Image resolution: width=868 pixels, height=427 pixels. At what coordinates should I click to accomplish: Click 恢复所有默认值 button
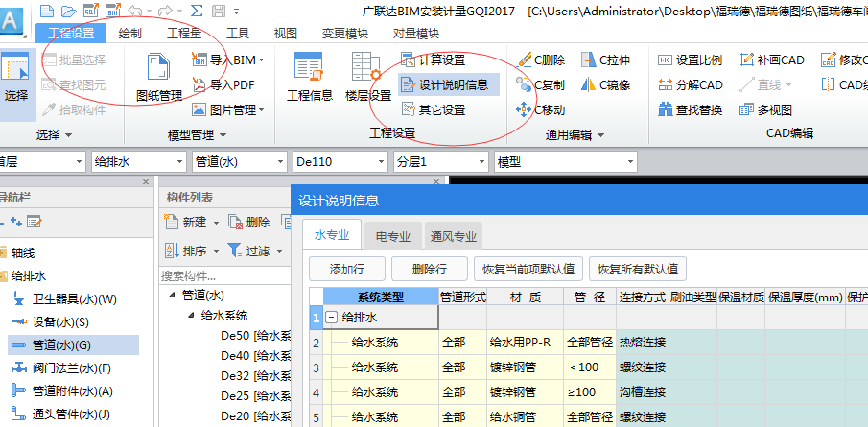coord(638,270)
